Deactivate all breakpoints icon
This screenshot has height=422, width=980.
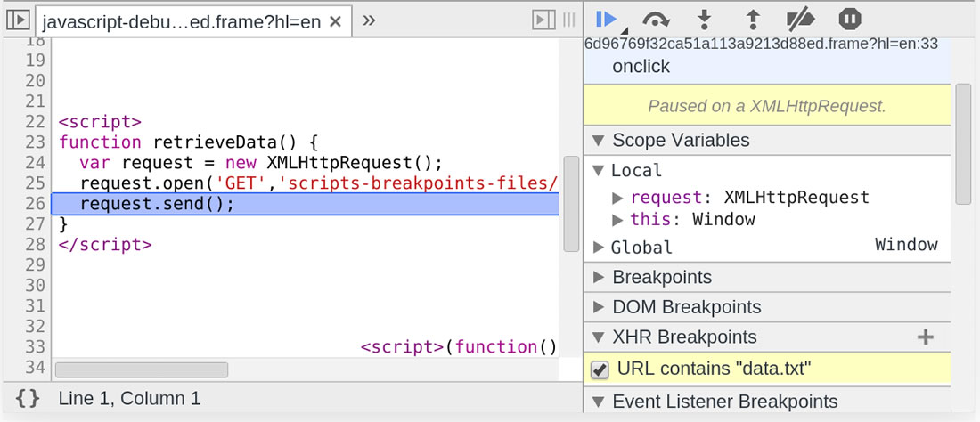click(x=800, y=19)
